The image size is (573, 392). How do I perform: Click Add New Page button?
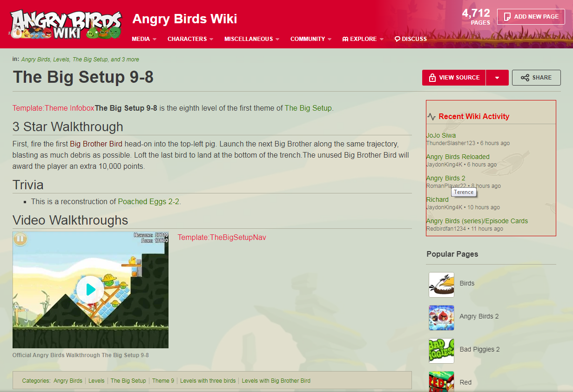tap(531, 17)
